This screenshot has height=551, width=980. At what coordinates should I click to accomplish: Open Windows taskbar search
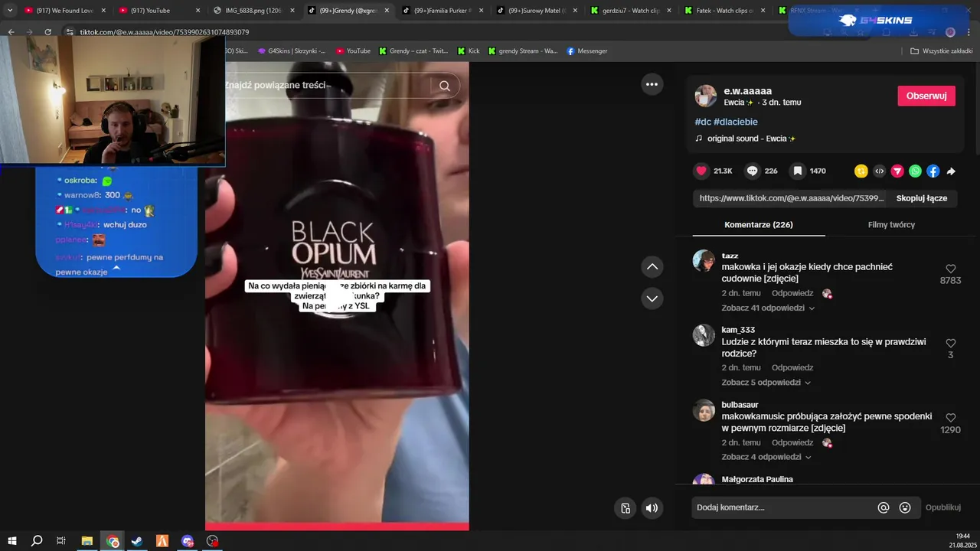pos(37,541)
